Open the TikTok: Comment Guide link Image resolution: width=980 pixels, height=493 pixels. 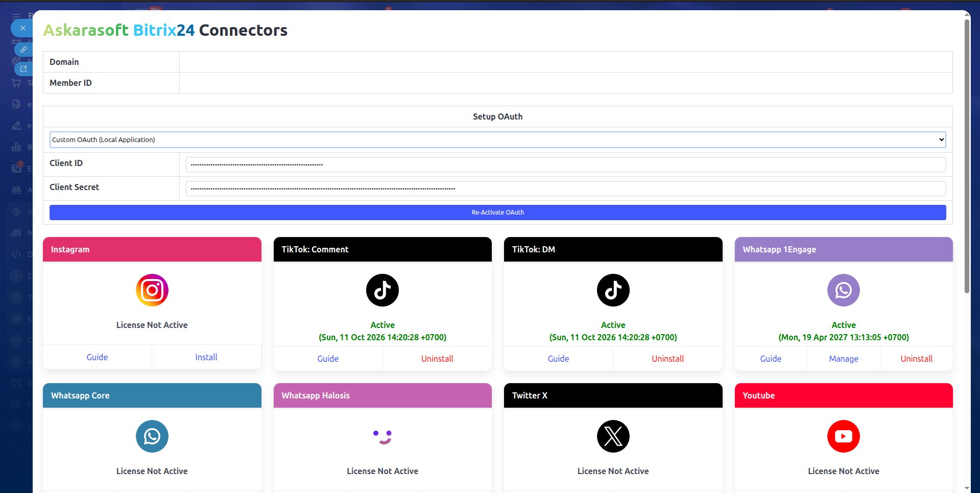coord(328,359)
